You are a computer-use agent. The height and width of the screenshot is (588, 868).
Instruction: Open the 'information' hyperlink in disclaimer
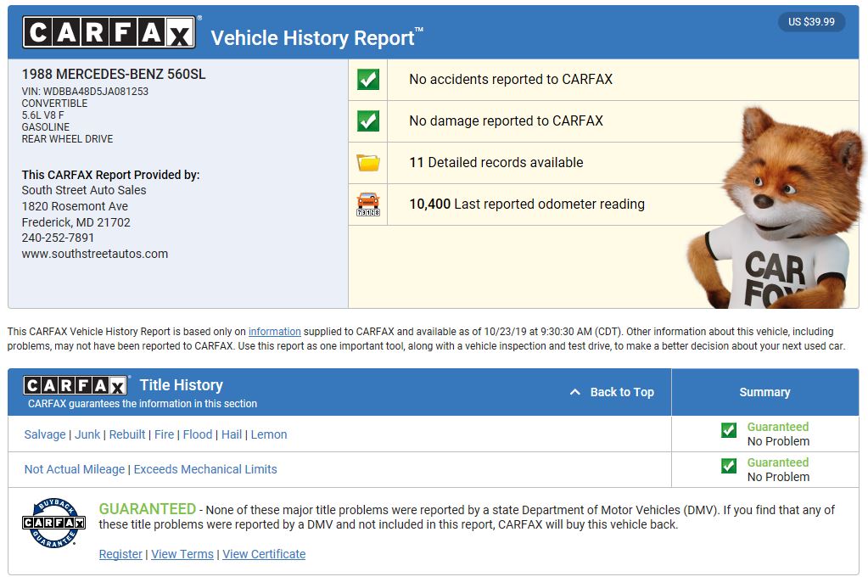(274, 332)
